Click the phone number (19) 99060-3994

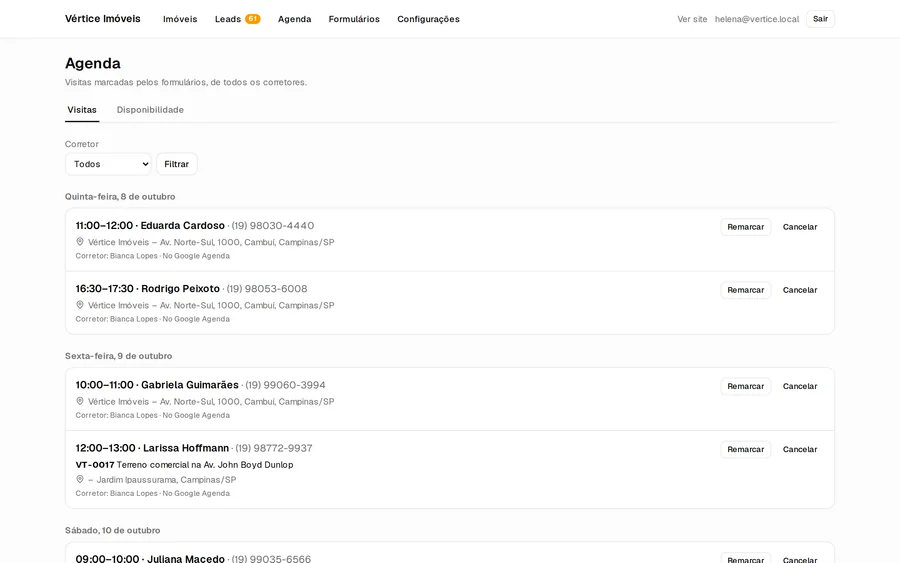pyautogui.click(x=285, y=385)
